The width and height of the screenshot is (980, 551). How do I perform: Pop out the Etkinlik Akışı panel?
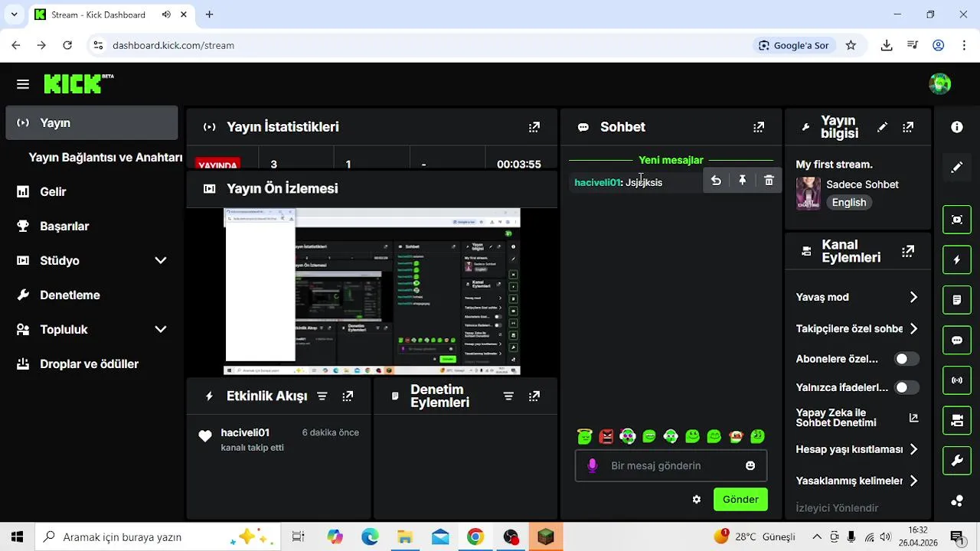(348, 396)
